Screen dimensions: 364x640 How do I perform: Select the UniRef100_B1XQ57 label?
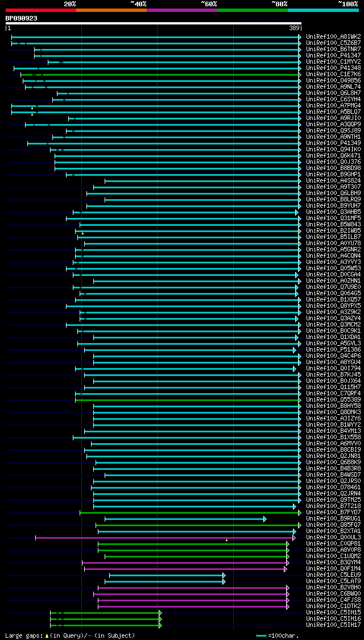tap(333, 300)
